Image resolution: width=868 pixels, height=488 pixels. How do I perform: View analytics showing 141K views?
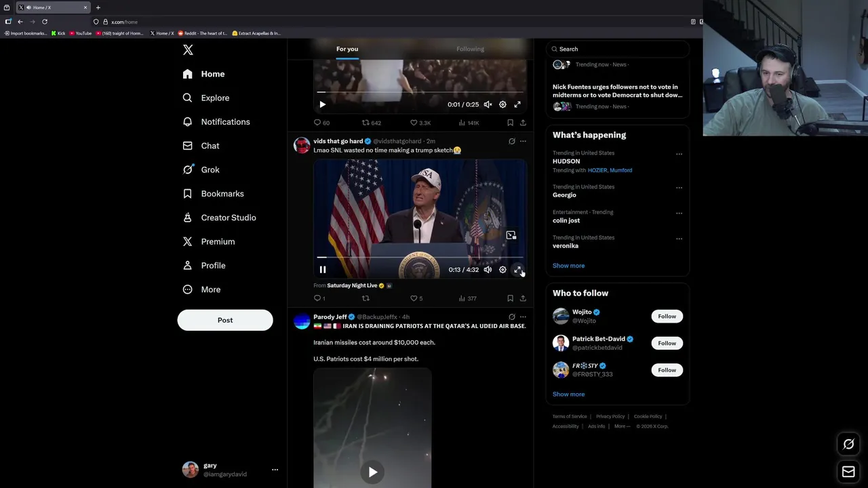pos(469,123)
